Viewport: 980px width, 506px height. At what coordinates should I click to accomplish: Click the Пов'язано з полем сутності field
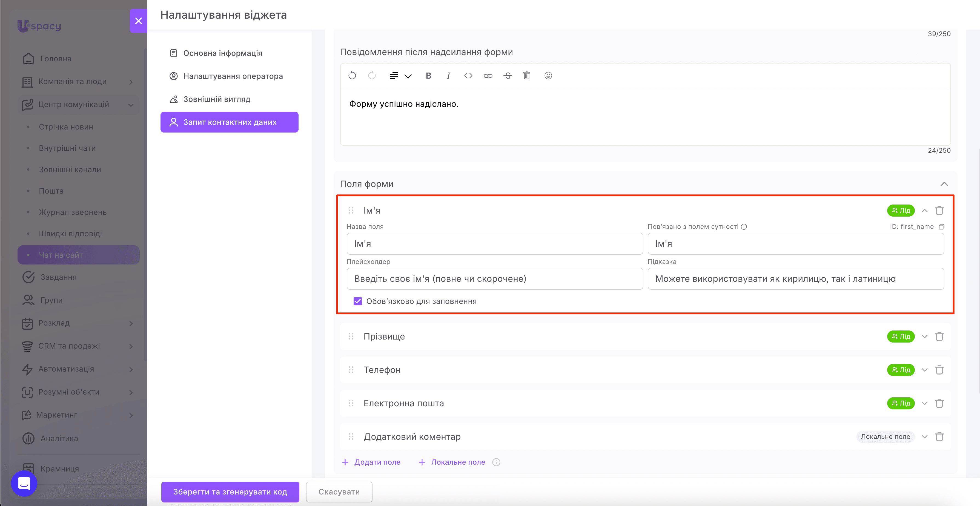pyautogui.click(x=796, y=244)
